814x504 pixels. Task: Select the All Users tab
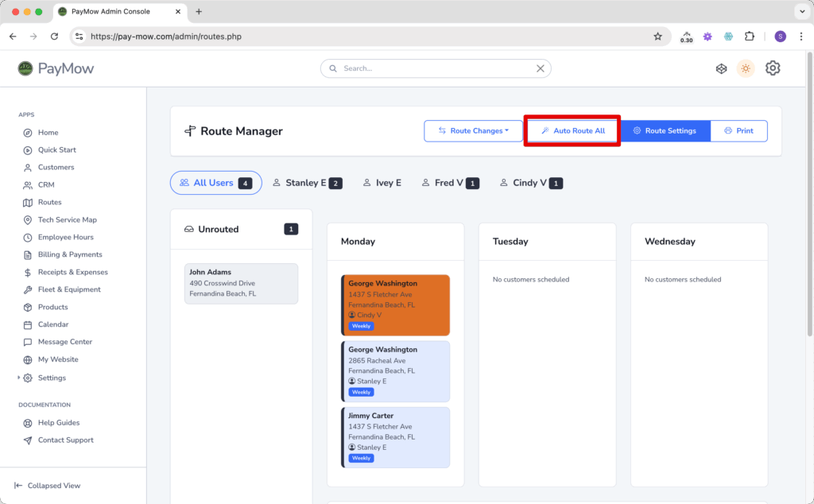click(x=216, y=183)
